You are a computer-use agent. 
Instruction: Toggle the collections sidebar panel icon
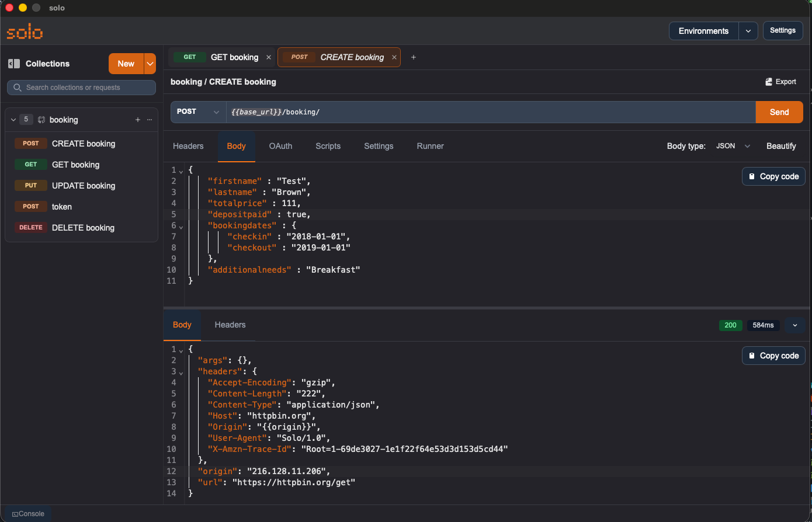(x=14, y=64)
